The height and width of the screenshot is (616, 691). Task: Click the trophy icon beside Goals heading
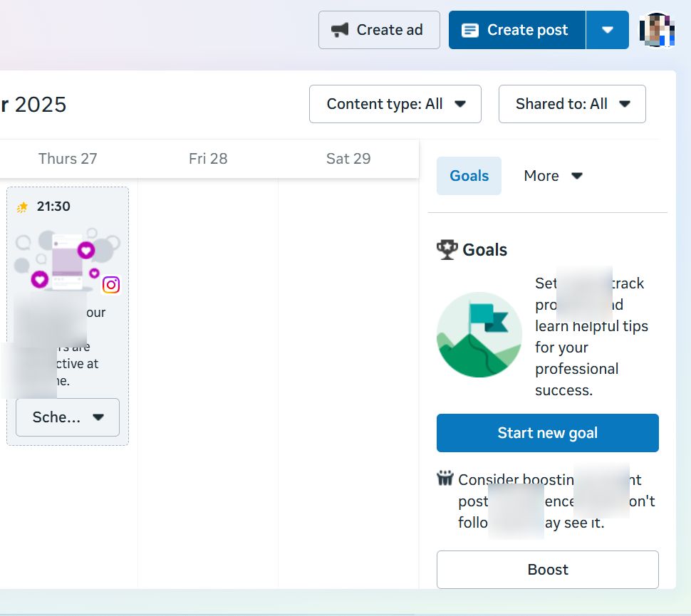click(447, 250)
